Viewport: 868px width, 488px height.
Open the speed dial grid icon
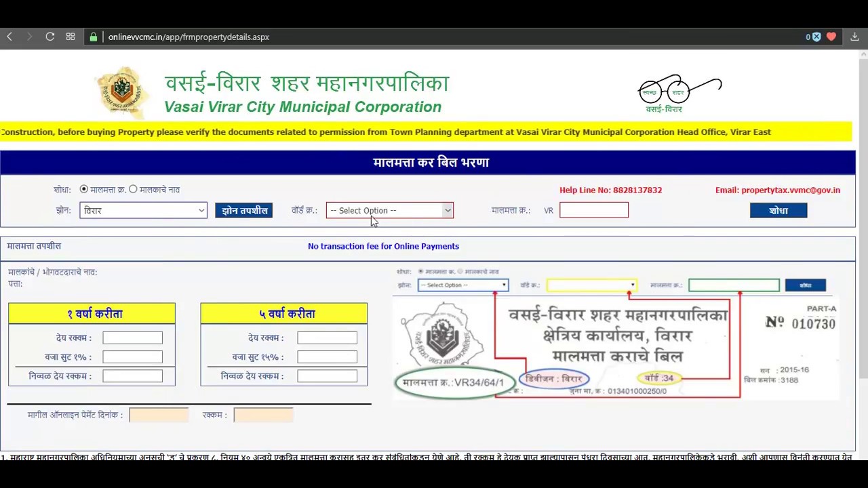pyautogui.click(x=71, y=37)
